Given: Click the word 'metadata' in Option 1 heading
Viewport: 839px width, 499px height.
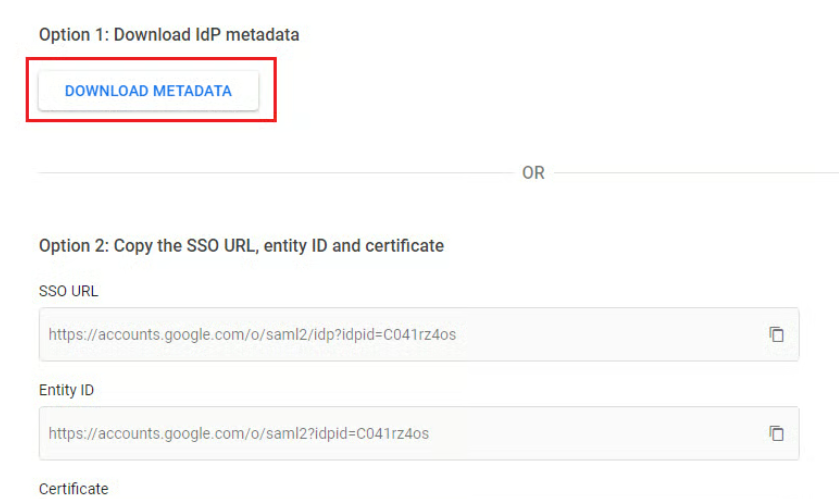Looking at the screenshot, I should pyautogui.click(x=267, y=35).
